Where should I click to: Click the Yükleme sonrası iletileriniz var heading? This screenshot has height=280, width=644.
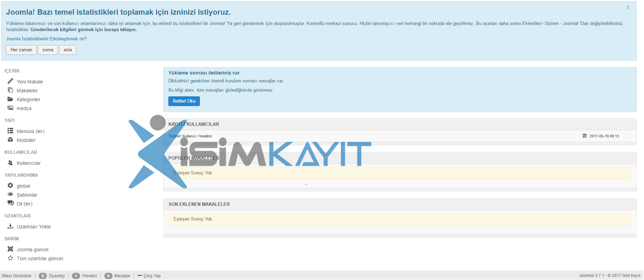click(204, 73)
